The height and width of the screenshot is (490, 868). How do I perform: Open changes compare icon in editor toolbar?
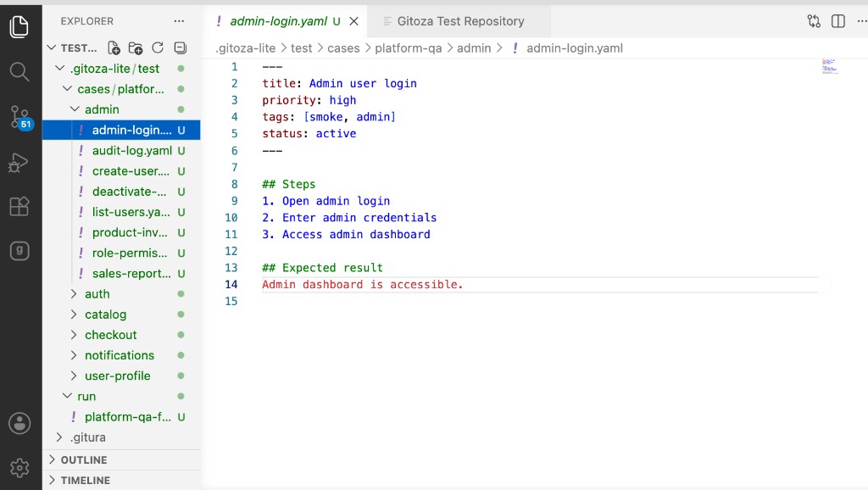[814, 21]
